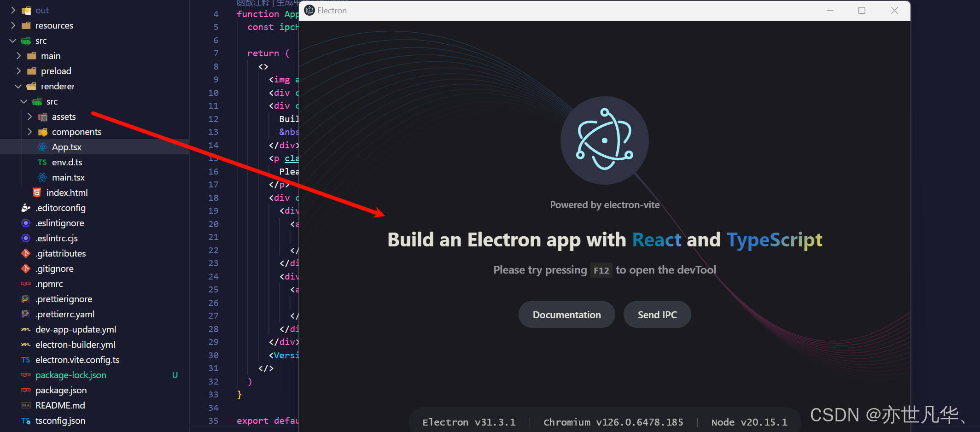Click the ESLint icon beside .eslintrc.cjs
The height and width of the screenshot is (432, 980).
pyautogui.click(x=26, y=238)
